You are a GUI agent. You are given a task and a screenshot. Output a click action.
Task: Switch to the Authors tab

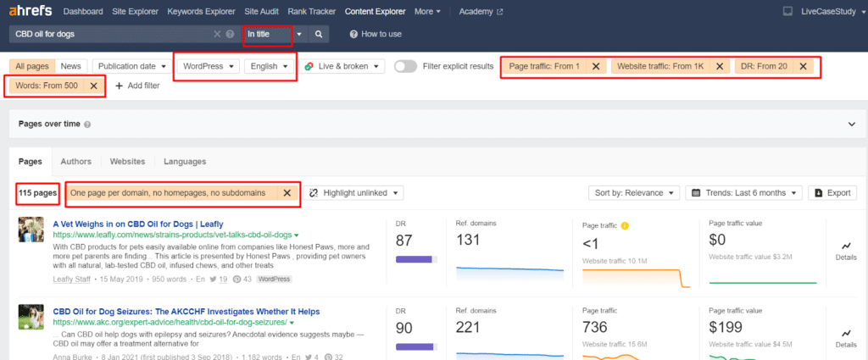point(75,162)
